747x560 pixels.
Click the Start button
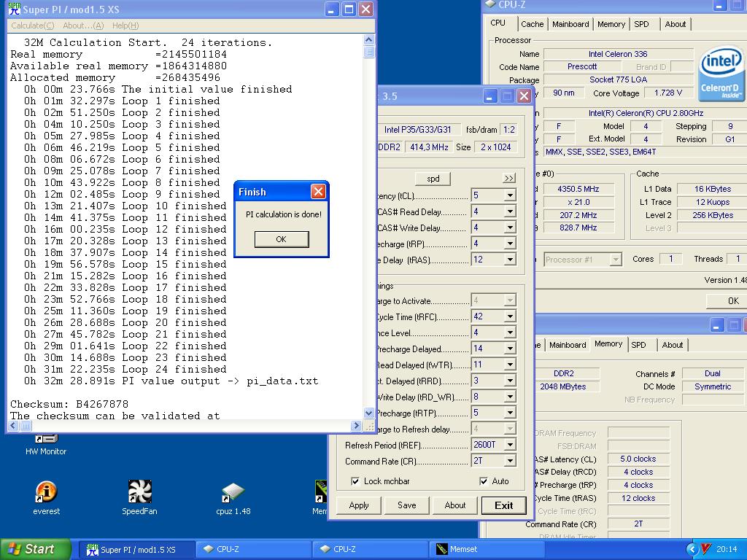[36, 549]
